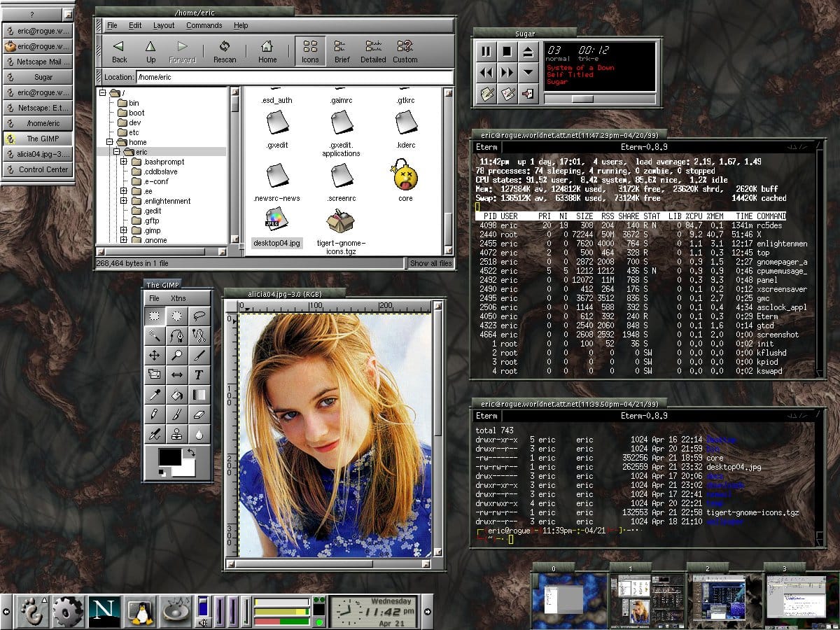The height and width of the screenshot is (630, 840).
Task: Select the Bezier path pen tool
Action: pos(177,336)
